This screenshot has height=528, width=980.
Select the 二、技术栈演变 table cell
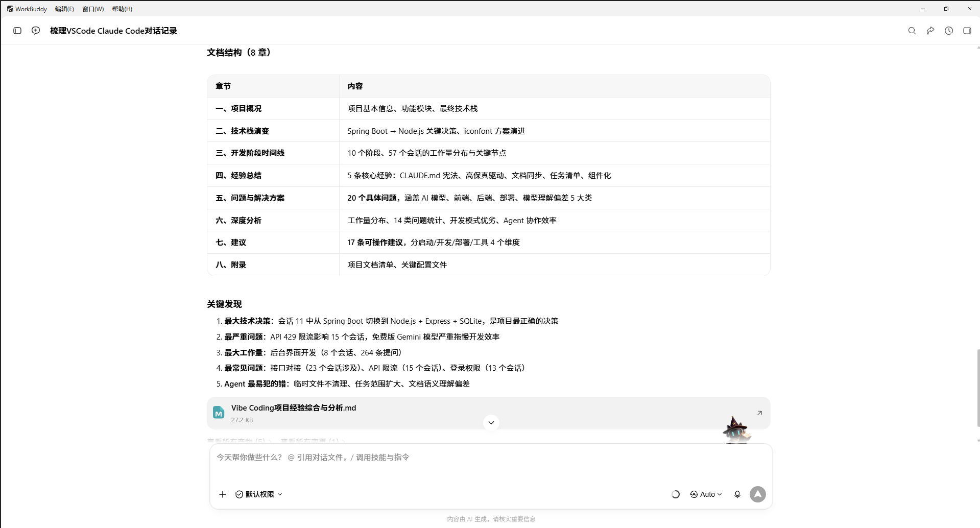point(273,131)
